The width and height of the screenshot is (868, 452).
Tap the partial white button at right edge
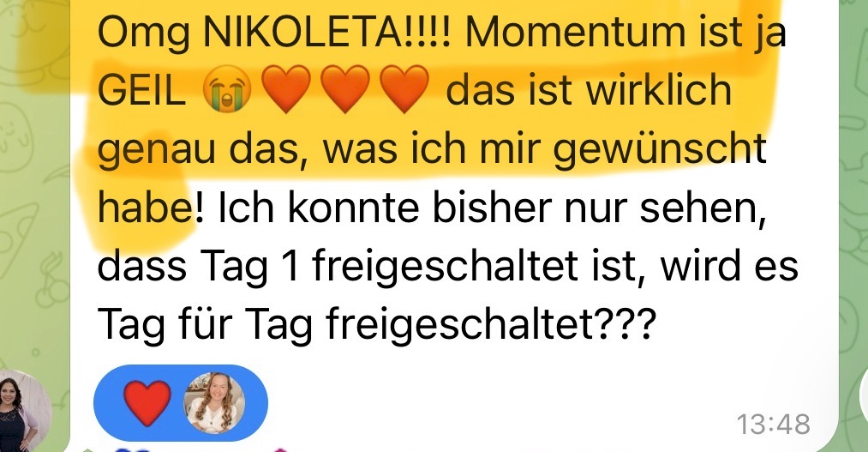[864, 395]
